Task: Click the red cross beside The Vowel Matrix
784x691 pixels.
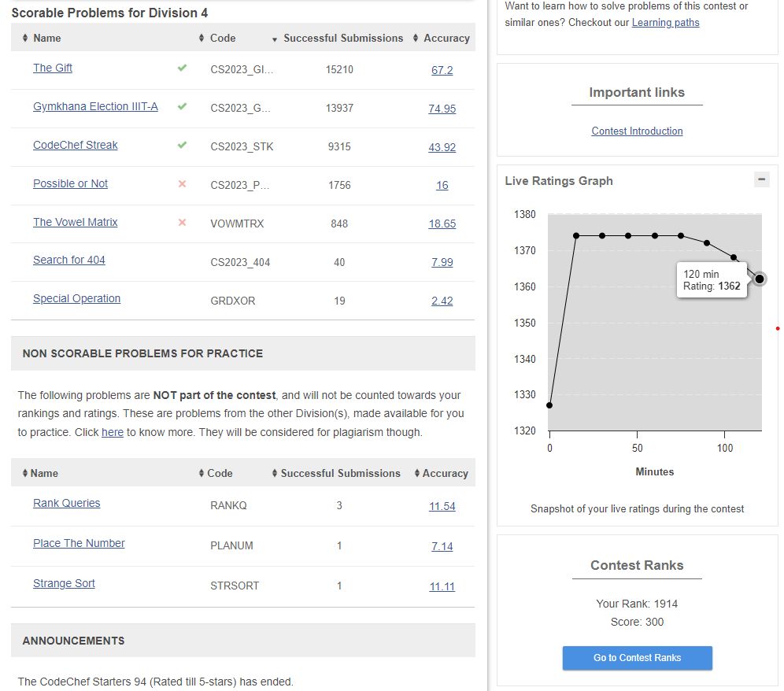Action: [x=183, y=222]
